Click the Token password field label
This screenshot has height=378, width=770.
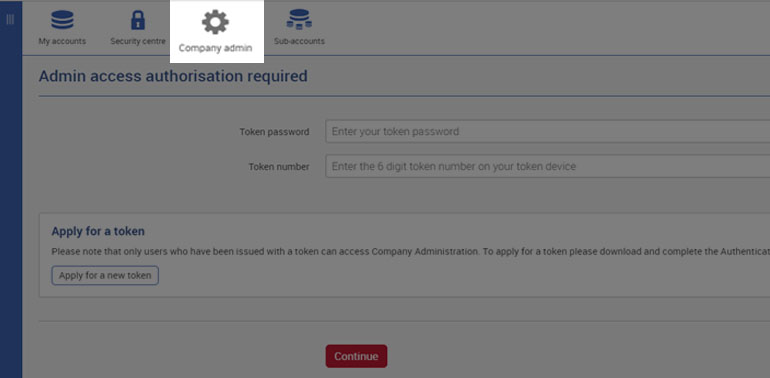point(275,132)
